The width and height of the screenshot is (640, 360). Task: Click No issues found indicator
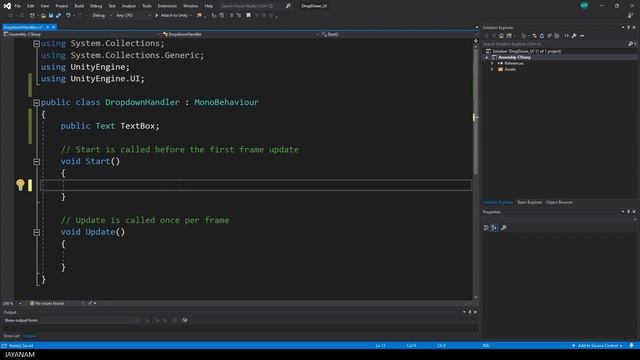coord(47,303)
